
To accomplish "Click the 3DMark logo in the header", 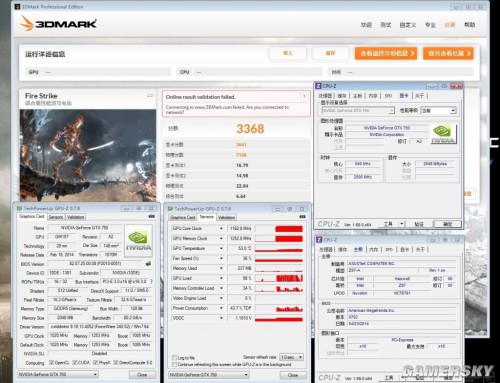I will pyautogui.click(x=59, y=24).
